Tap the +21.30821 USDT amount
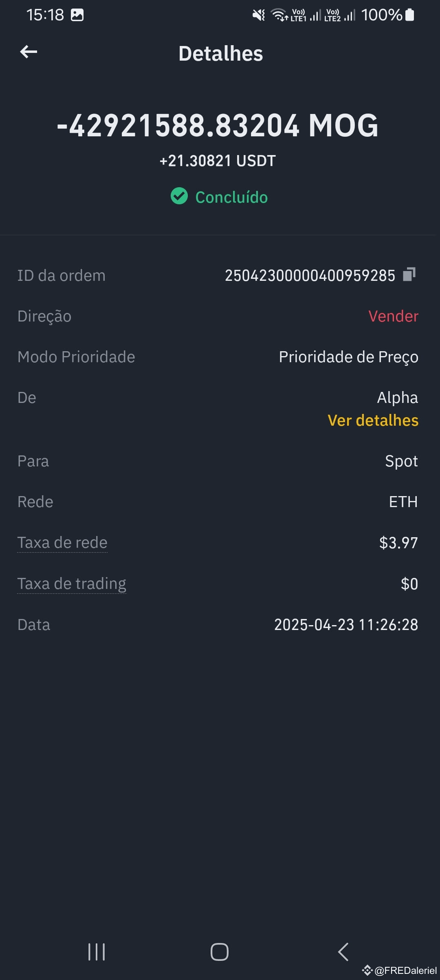 click(x=218, y=161)
